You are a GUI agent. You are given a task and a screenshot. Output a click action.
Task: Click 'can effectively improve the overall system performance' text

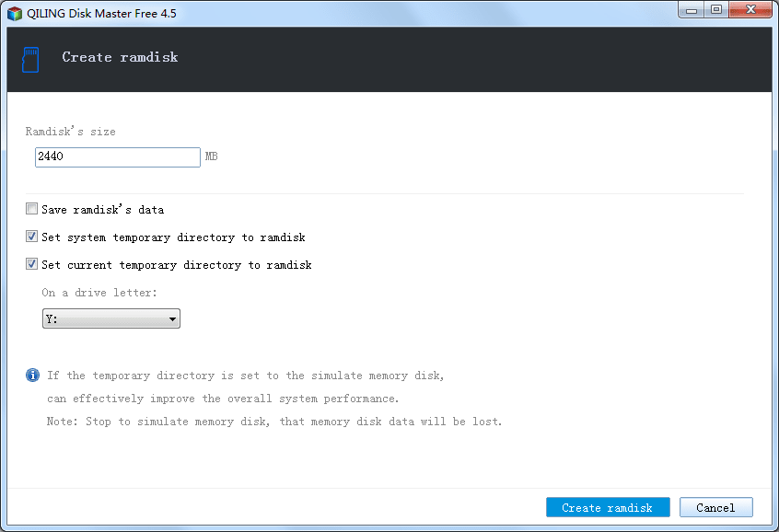click(223, 399)
